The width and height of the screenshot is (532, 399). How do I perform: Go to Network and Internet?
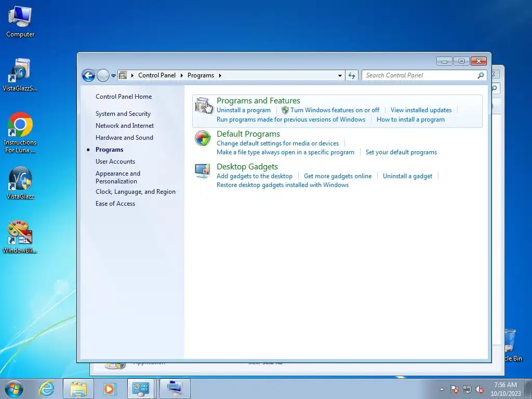pyautogui.click(x=125, y=126)
